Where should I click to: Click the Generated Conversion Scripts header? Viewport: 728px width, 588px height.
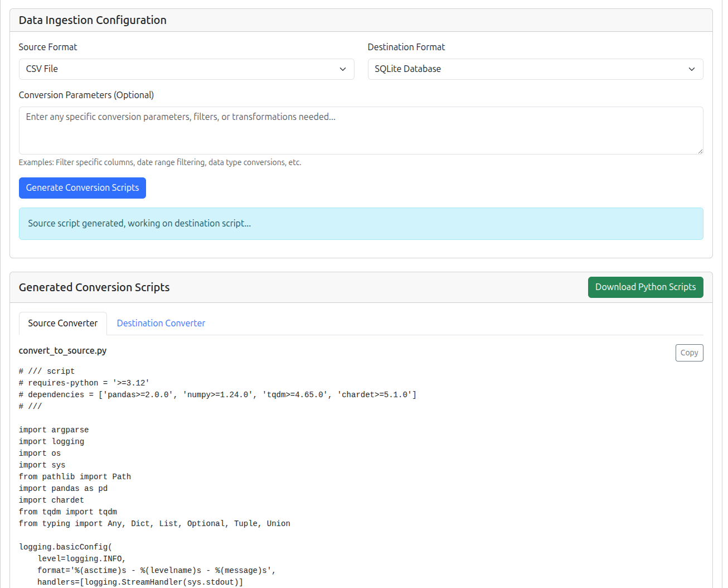pyautogui.click(x=94, y=287)
